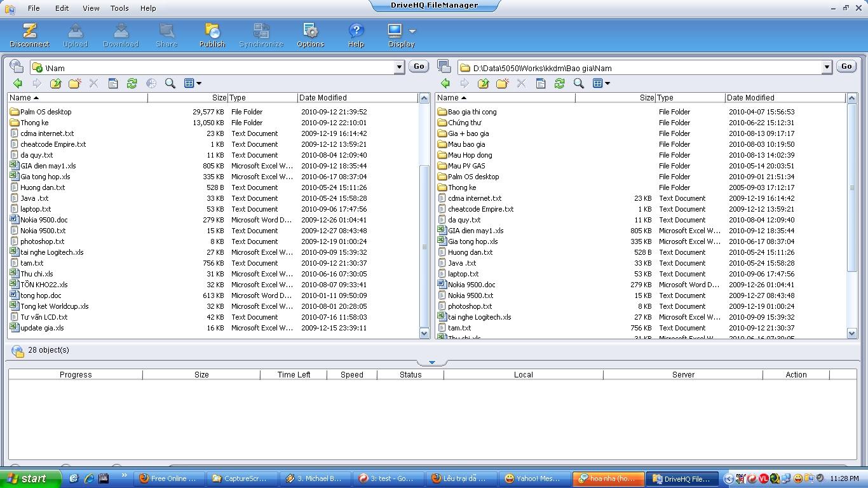Refresh the server pane listing

tap(132, 83)
